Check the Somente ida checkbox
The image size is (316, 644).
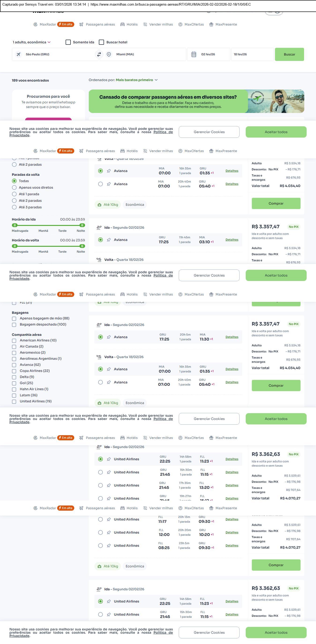click(68, 42)
